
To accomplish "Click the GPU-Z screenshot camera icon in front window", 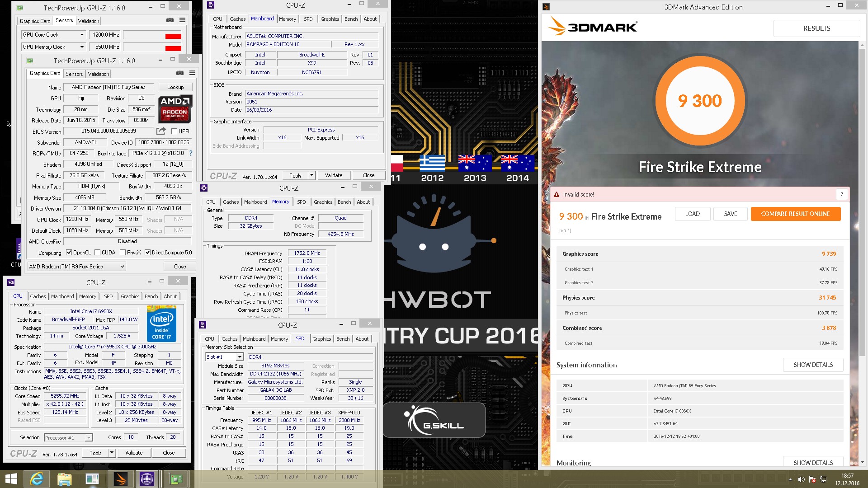I will click(x=180, y=73).
